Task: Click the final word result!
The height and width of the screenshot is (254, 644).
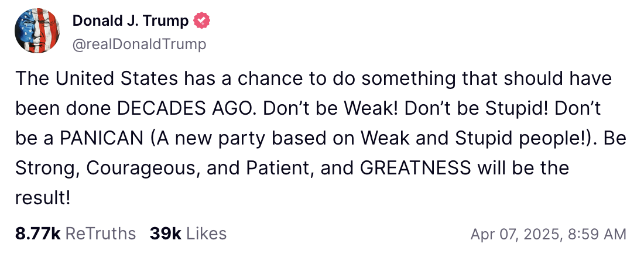Action: (x=42, y=198)
